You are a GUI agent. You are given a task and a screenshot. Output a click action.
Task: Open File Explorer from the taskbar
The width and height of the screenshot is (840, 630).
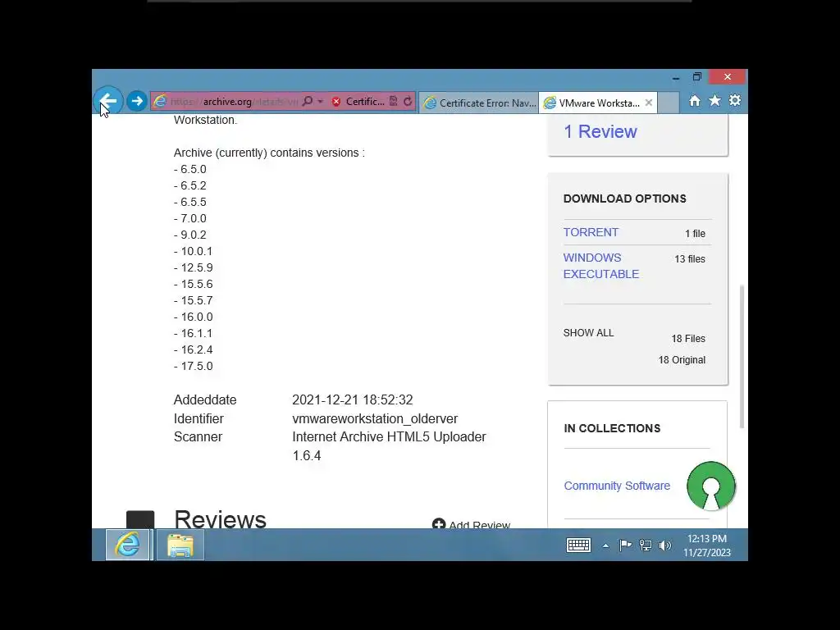pyautogui.click(x=180, y=545)
